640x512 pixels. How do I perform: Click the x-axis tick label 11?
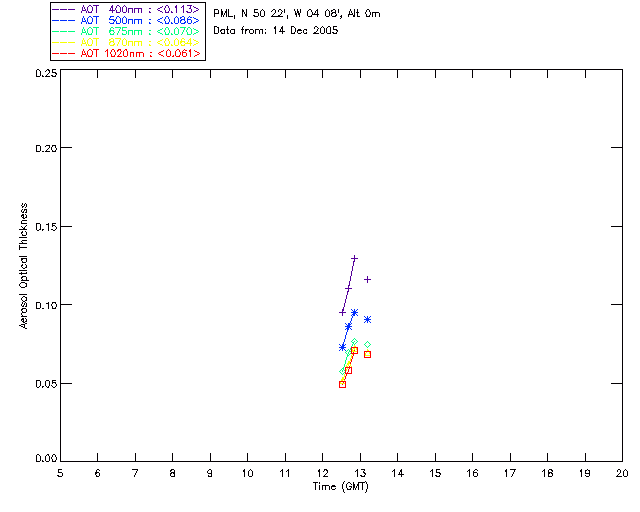click(x=285, y=473)
